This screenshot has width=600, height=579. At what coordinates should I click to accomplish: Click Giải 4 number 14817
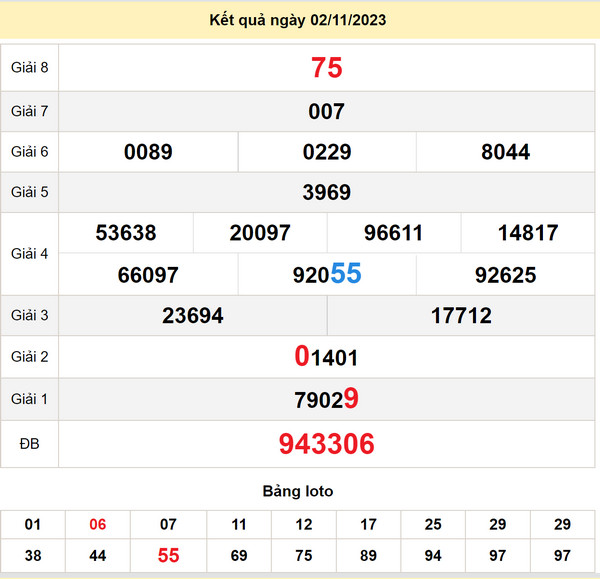528,233
